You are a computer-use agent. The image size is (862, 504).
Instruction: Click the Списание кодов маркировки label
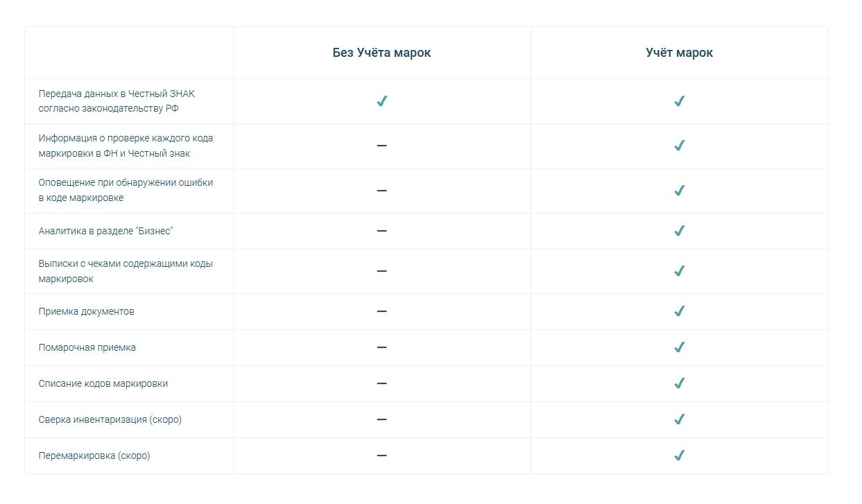[103, 383]
